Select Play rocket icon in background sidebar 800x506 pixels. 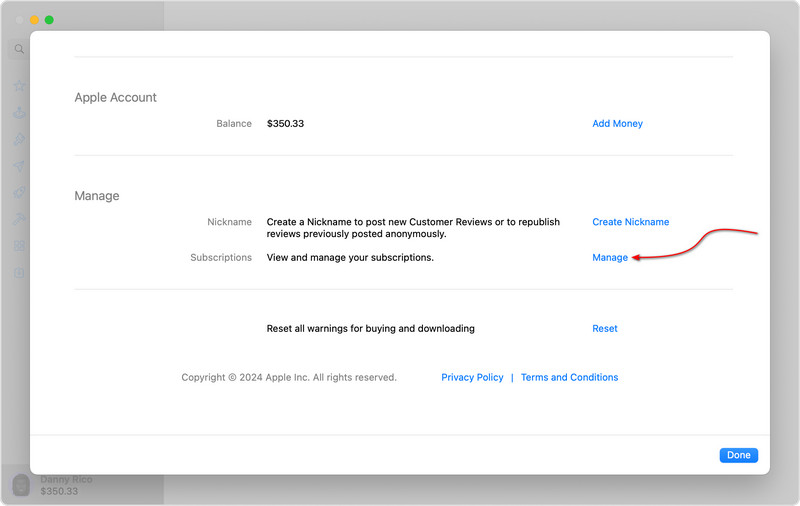coord(19,193)
